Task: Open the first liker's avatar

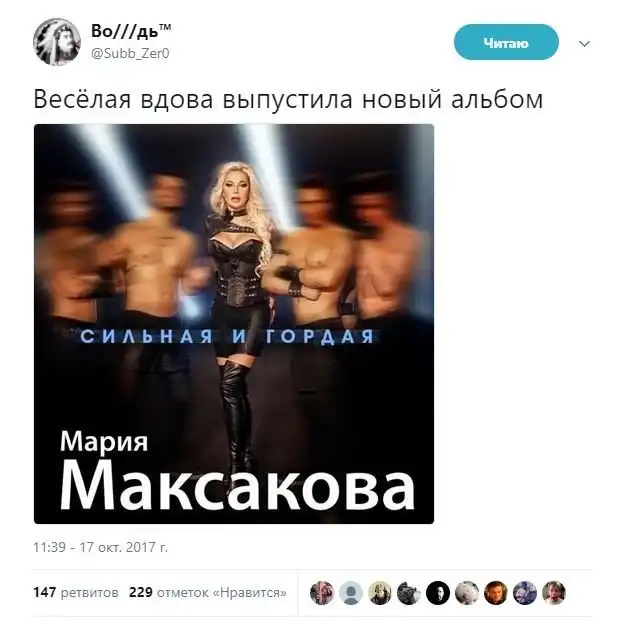Action: [322, 593]
